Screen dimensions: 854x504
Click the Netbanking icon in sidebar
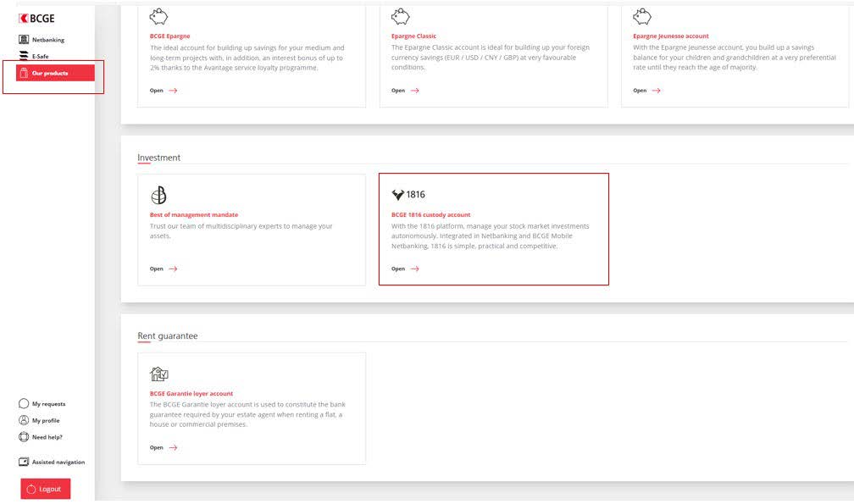24,40
